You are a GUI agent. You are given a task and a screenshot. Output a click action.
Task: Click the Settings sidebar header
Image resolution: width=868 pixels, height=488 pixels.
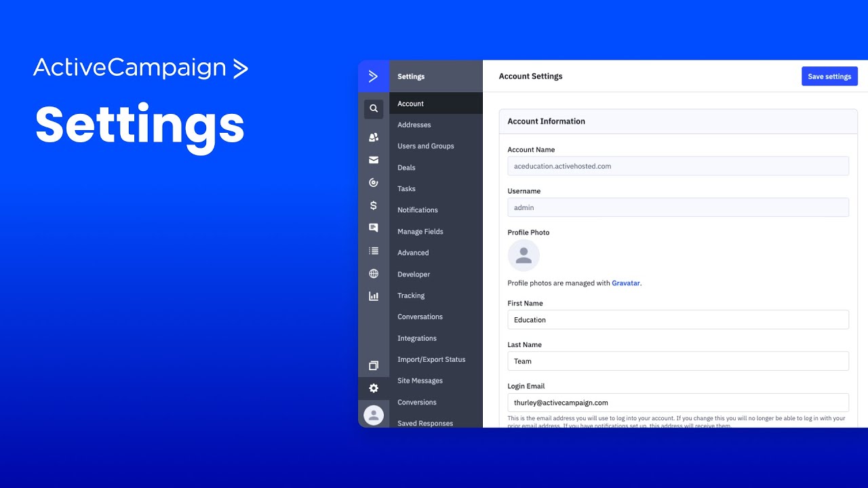pyautogui.click(x=411, y=77)
